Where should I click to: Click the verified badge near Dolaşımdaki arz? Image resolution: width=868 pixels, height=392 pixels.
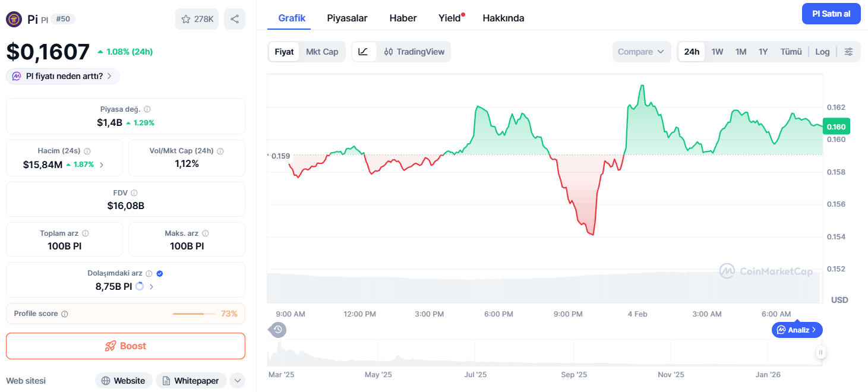(160, 274)
